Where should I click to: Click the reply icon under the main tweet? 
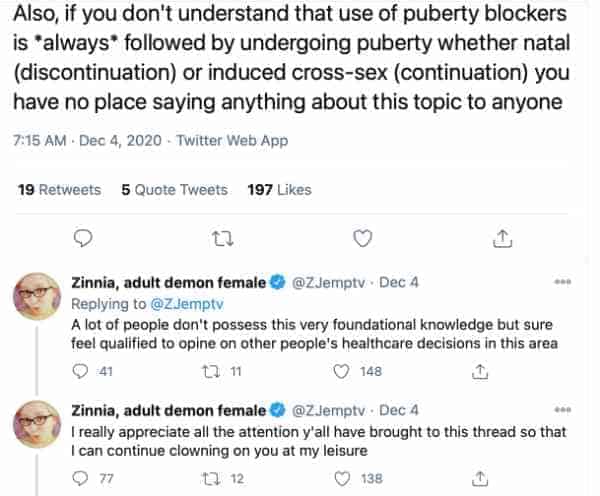point(83,239)
